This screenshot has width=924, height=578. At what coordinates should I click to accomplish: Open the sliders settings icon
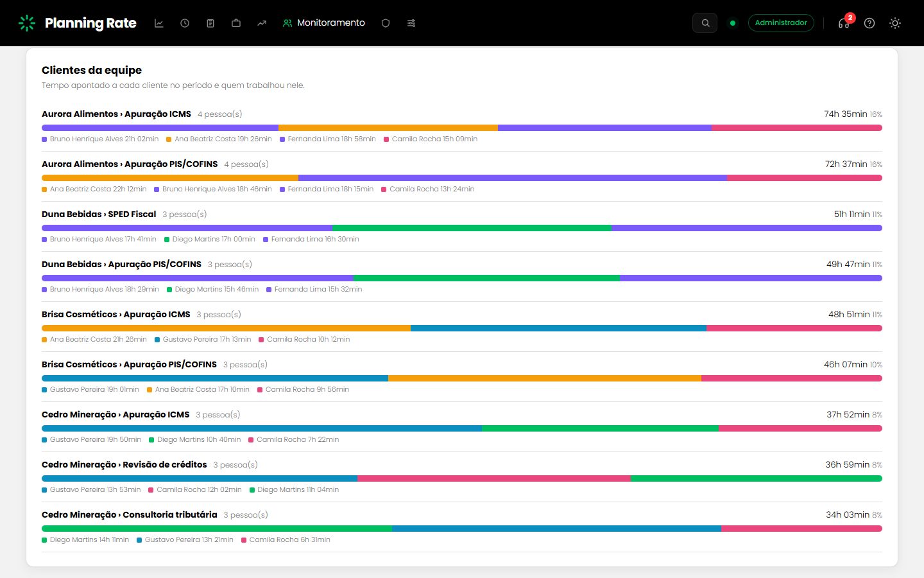411,23
